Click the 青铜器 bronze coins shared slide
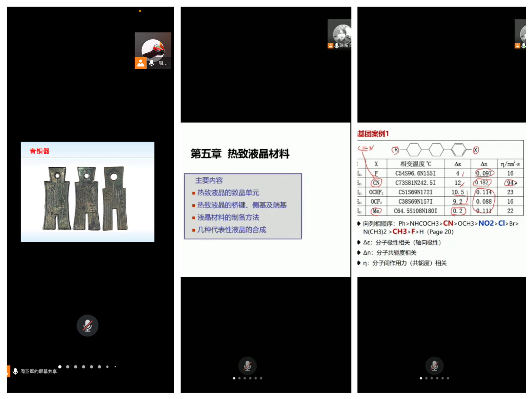Screen dimensions: 532x399 [87, 192]
